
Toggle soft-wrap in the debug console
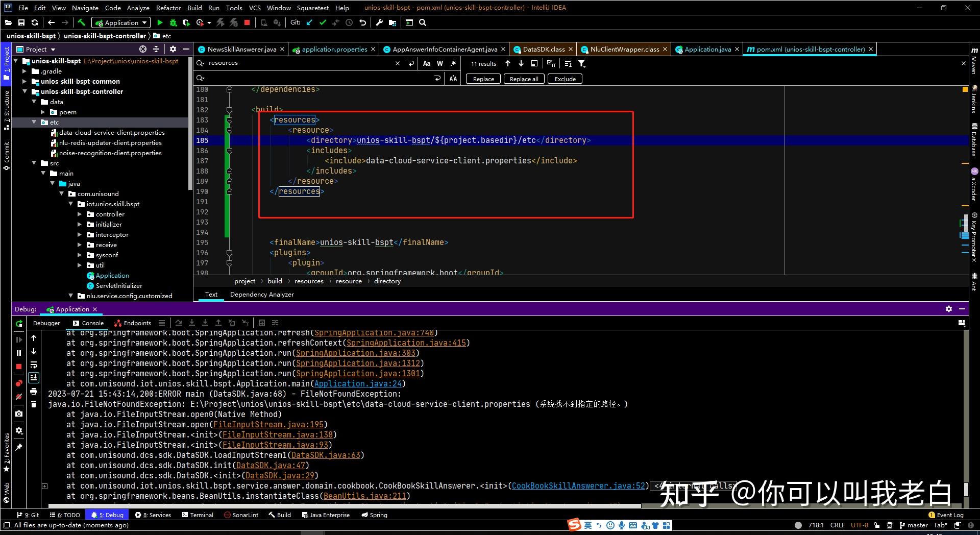34,364
